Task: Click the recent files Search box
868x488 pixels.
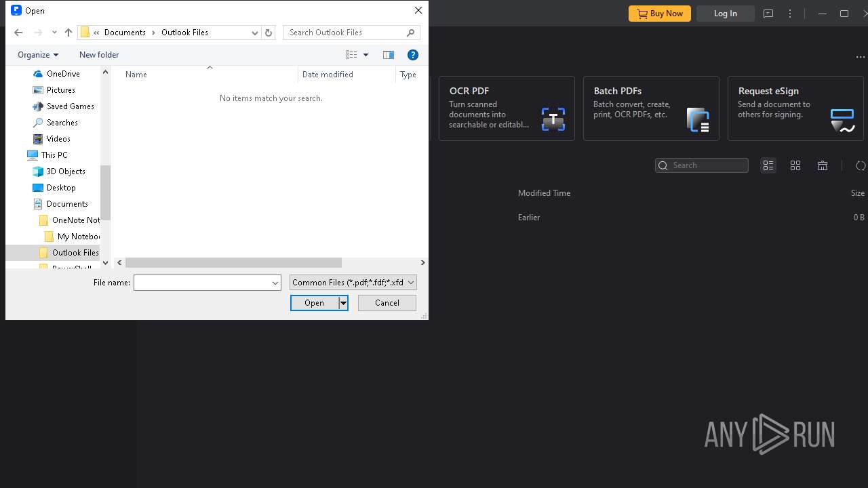Action: (702, 165)
